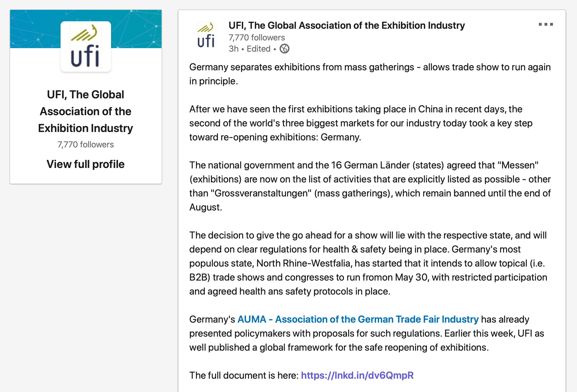
Task: Click the post author name UFI, The Global Association
Action: [346, 25]
